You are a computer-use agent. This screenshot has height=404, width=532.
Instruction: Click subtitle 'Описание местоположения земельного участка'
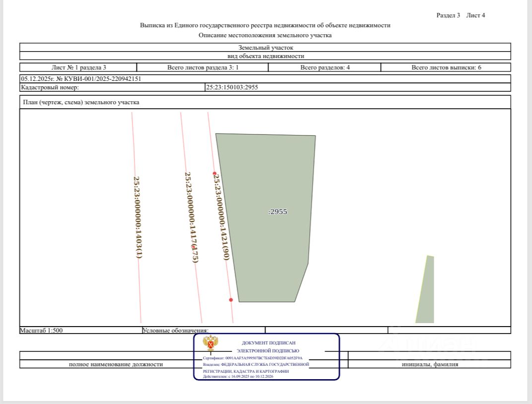point(265,35)
